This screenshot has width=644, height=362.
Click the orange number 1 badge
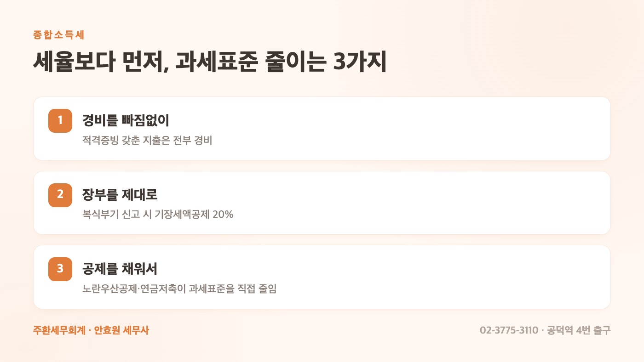pyautogui.click(x=60, y=121)
